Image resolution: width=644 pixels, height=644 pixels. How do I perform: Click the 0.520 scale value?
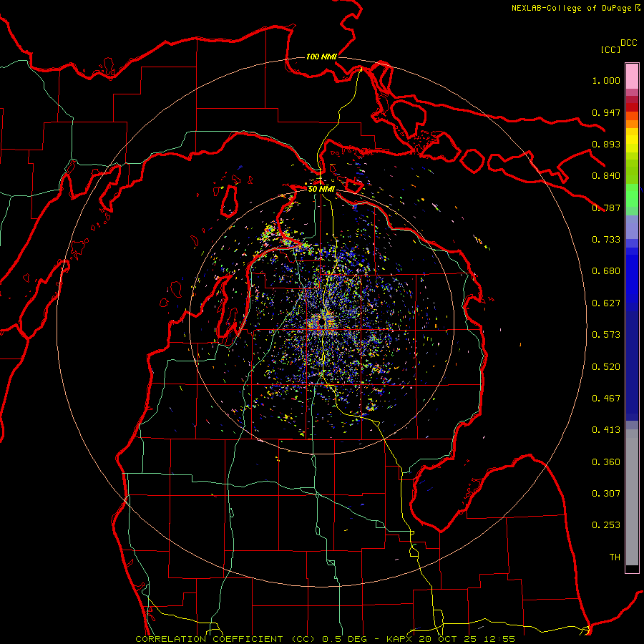pos(606,367)
